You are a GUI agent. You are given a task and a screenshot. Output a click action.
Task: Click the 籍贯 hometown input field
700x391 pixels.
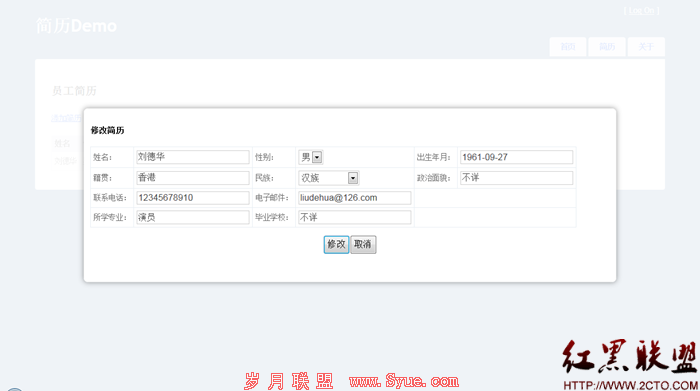pyautogui.click(x=193, y=178)
